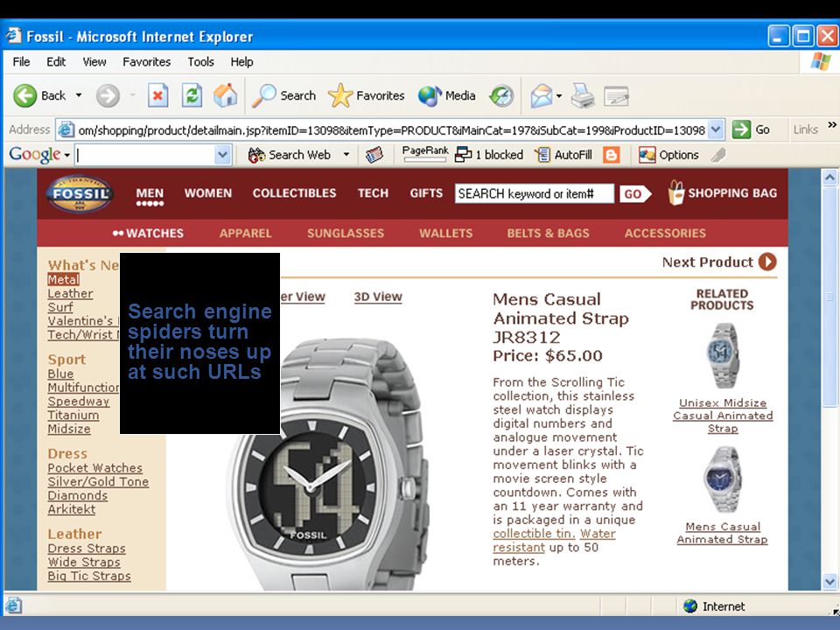
Task: Click the Titanium sidebar link
Action: 73,415
